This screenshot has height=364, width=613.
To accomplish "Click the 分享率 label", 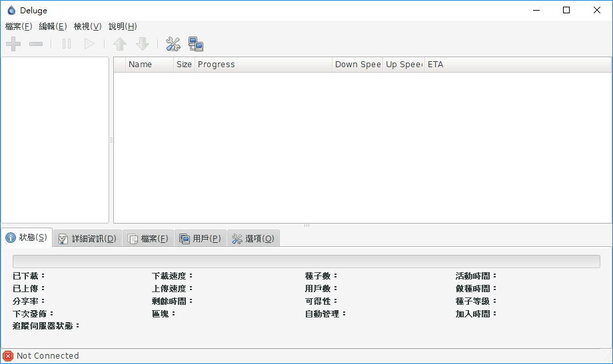I will pyautogui.click(x=29, y=301).
